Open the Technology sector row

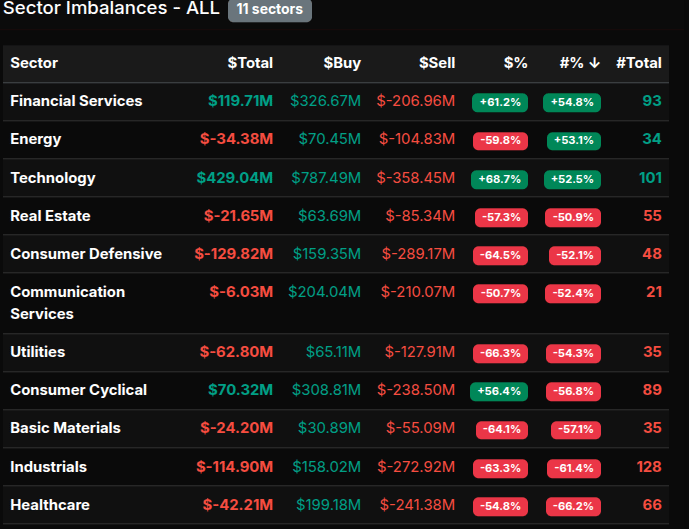[53, 178]
